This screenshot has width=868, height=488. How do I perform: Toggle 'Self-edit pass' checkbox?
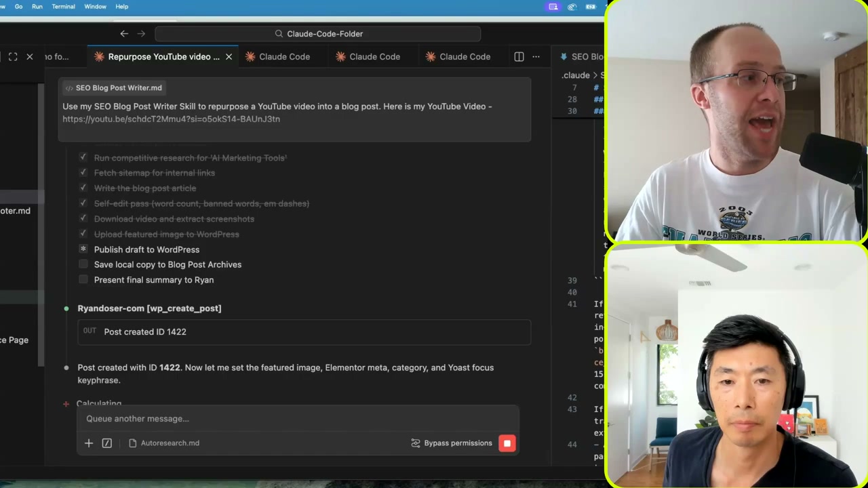[83, 203]
